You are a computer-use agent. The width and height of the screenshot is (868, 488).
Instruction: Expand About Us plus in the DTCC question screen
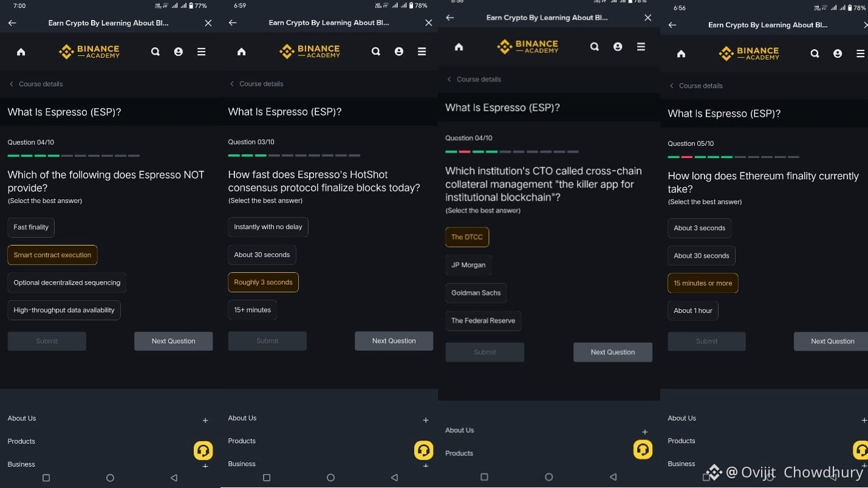click(x=645, y=432)
